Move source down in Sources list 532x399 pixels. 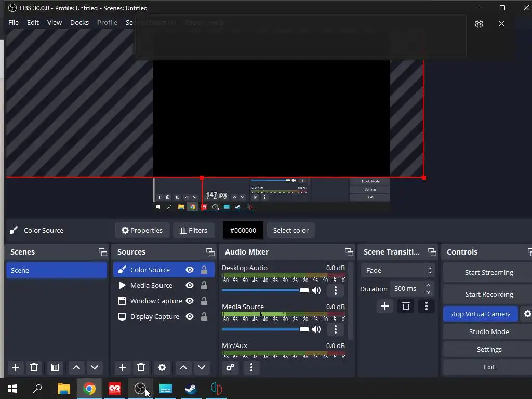click(202, 367)
